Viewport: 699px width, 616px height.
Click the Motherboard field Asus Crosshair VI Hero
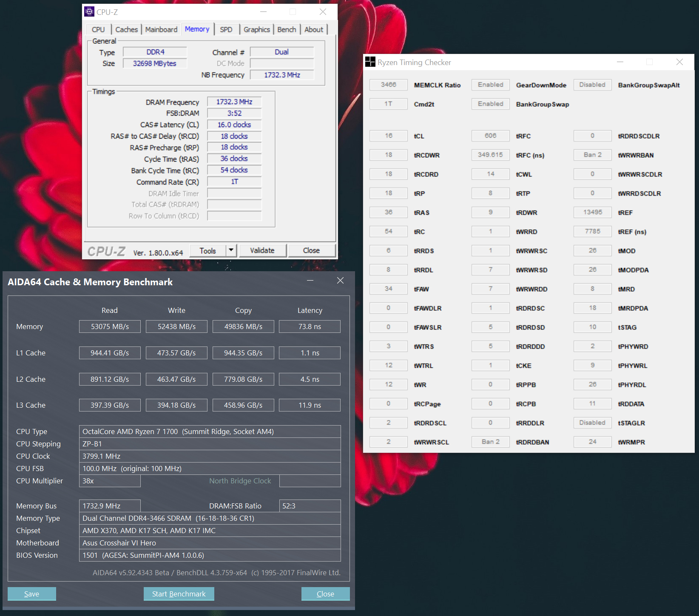click(210, 543)
